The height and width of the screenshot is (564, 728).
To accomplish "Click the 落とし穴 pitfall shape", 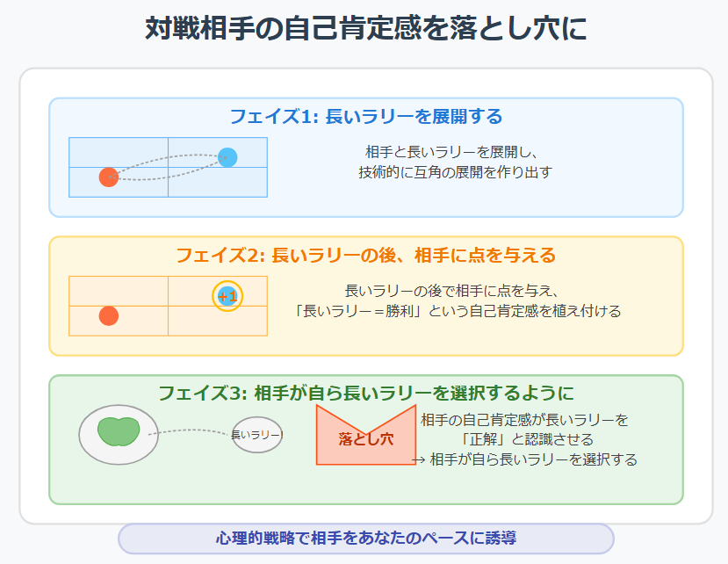I will point(366,436).
